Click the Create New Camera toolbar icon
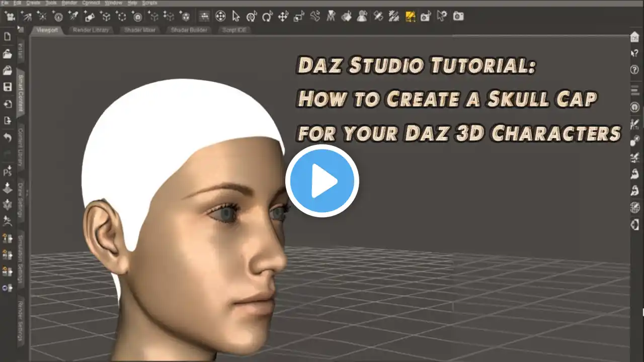 [10, 17]
